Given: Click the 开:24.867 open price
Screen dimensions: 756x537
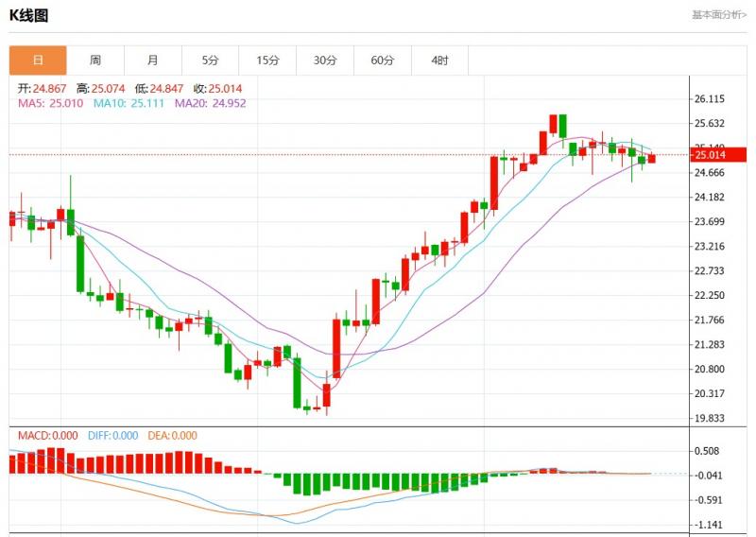Looking at the screenshot, I should coord(42,89).
